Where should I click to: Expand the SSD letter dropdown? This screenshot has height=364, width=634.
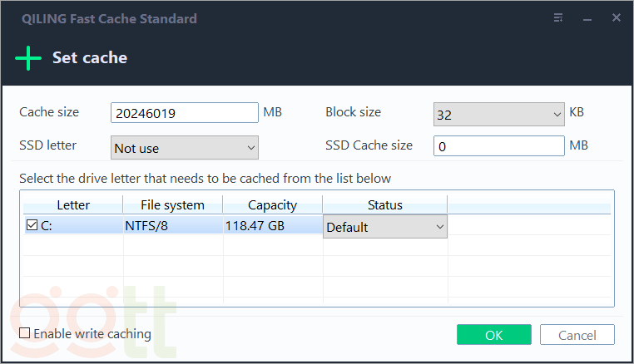click(x=184, y=148)
